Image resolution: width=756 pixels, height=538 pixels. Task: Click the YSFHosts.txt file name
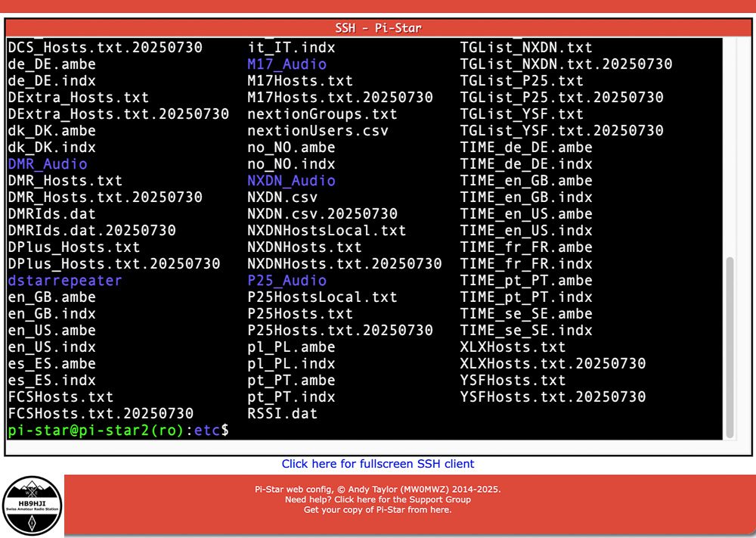[513, 380]
